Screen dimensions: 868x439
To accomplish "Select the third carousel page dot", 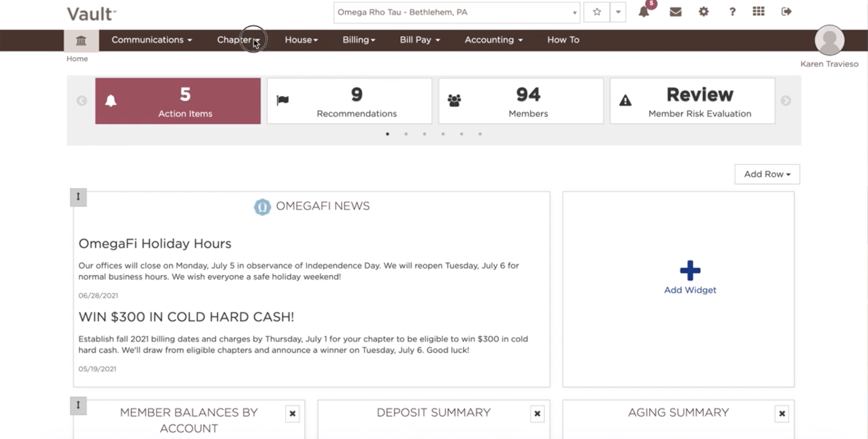I will 425,134.
